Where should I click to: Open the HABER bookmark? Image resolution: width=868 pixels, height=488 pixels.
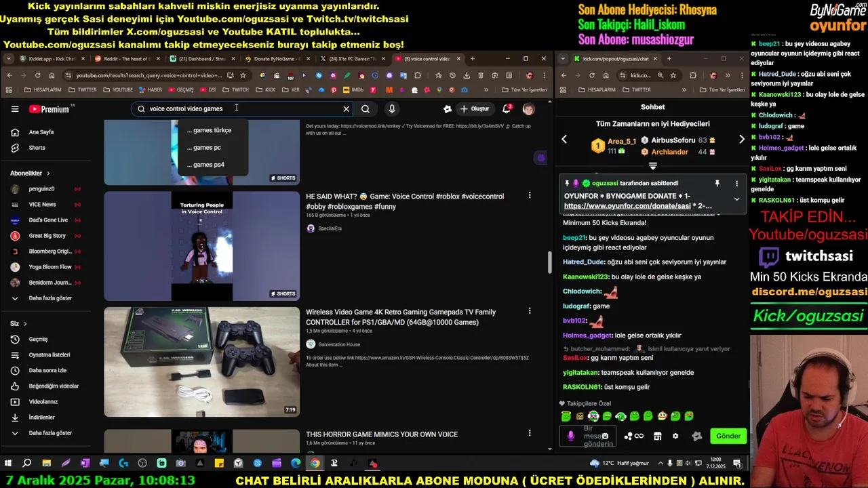tap(151, 89)
